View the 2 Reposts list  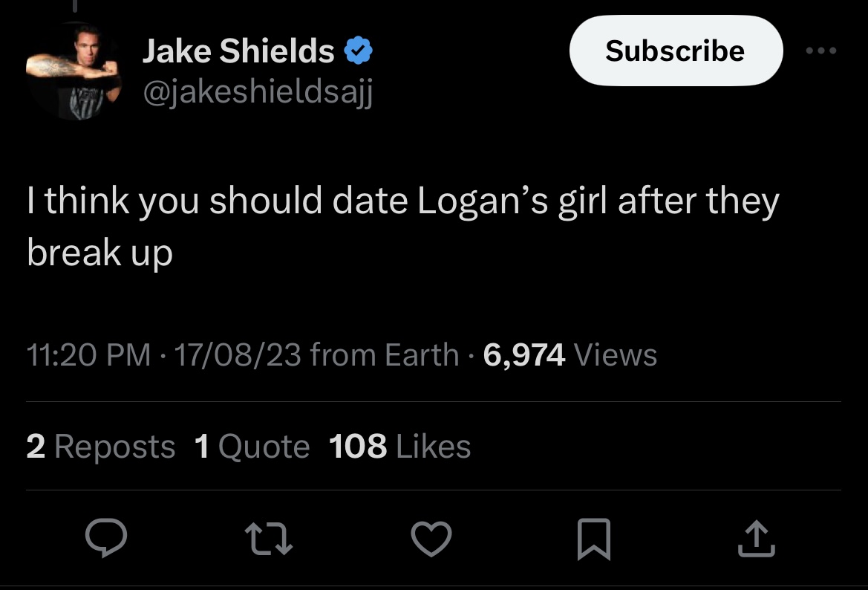point(101,447)
